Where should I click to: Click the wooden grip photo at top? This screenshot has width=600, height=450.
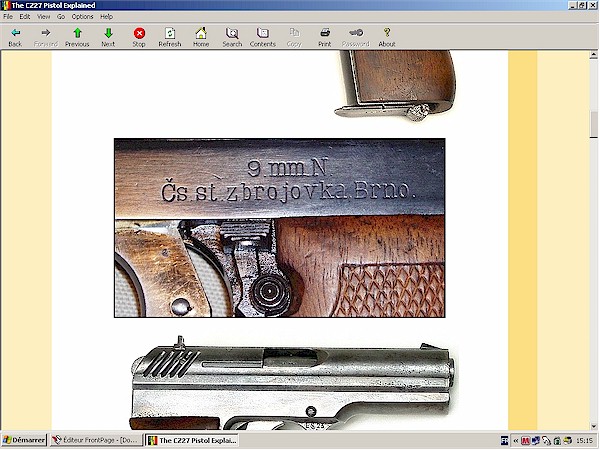pos(396,86)
